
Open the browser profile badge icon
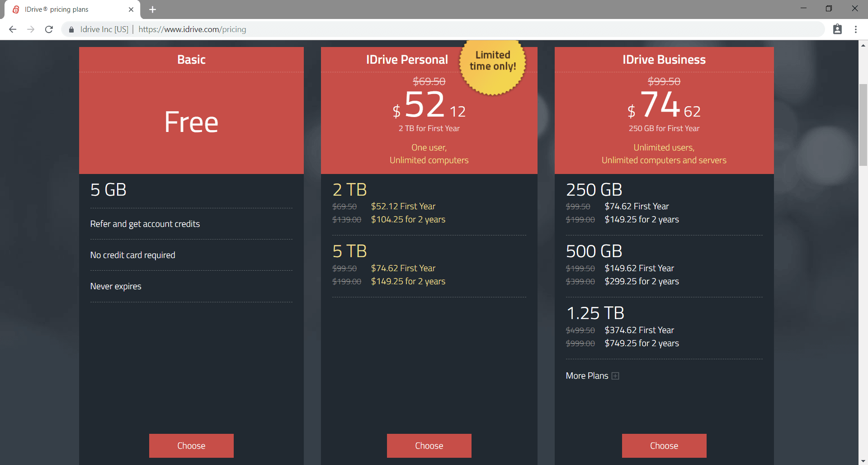[x=838, y=29]
